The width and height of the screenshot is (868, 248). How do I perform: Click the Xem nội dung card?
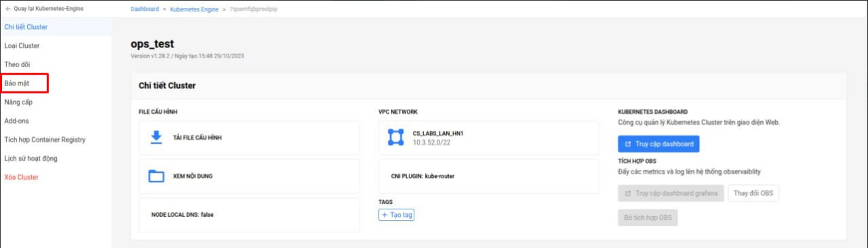click(249, 176)
